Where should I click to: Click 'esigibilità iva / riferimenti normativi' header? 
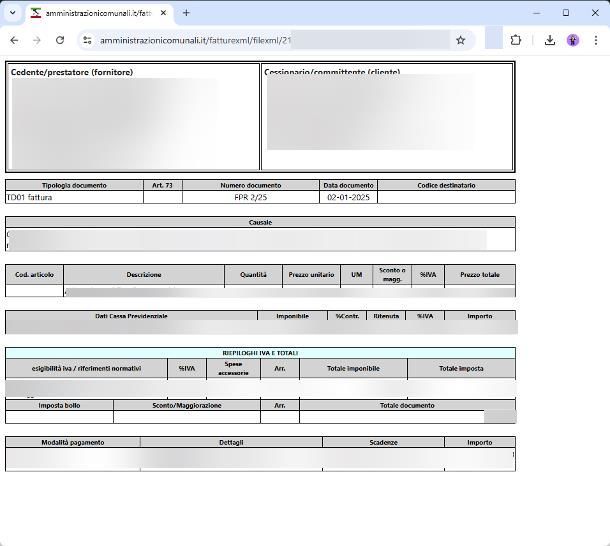[x=86, y=369]
